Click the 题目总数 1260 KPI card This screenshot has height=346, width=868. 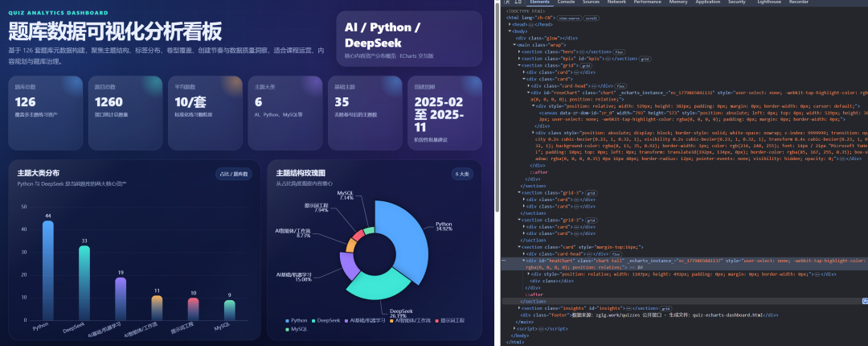(x=125, y=113)
